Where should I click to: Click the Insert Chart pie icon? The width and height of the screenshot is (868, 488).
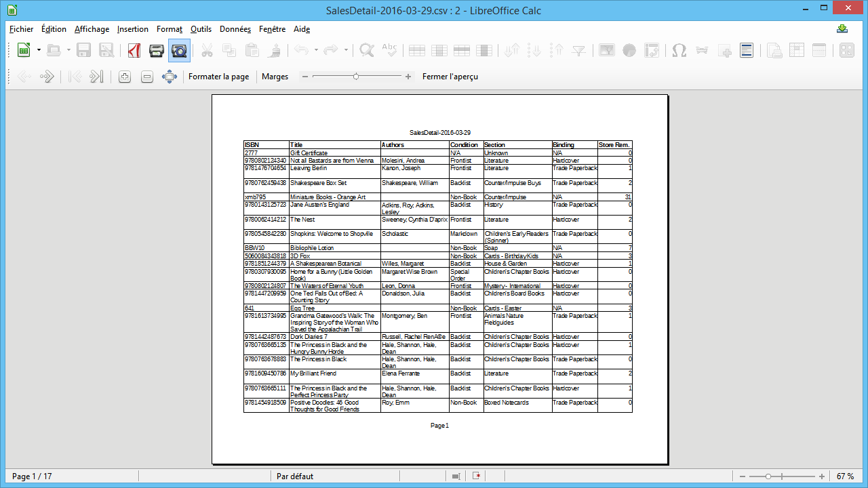coord(629,50)
